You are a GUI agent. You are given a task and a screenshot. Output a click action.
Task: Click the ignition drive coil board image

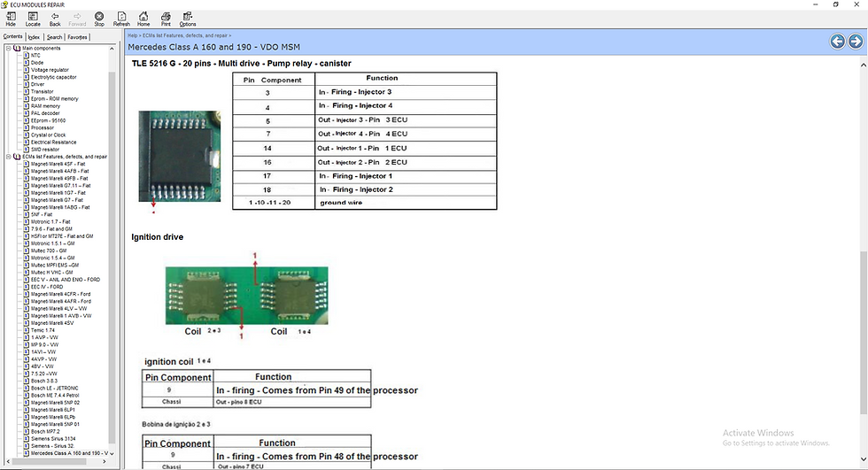pyautogui.click(x=246, y=296)
